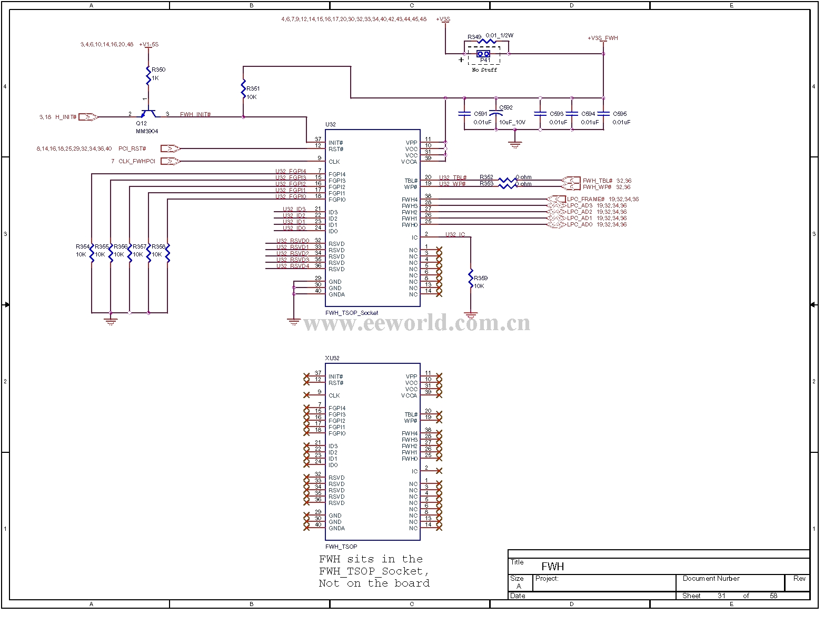The width and height of the screenshot is (834, 644).
Task: Select polarized capacitor C592 10uF_10V
Action: click(496, 114)
